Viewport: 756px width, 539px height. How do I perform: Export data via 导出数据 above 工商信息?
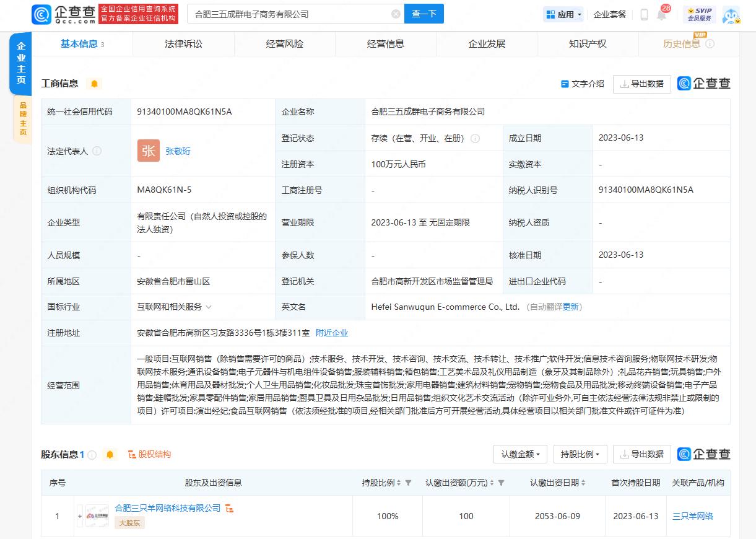point(642,84)
